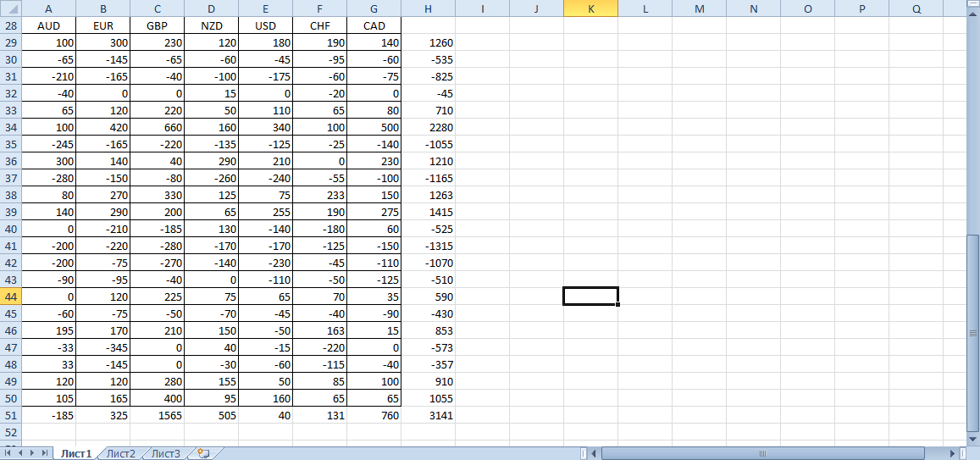The width and height of the screenshot is (980, 460).
Task: Select cell containing 1565 in GBP column
Action: click(x=158, y=415)
